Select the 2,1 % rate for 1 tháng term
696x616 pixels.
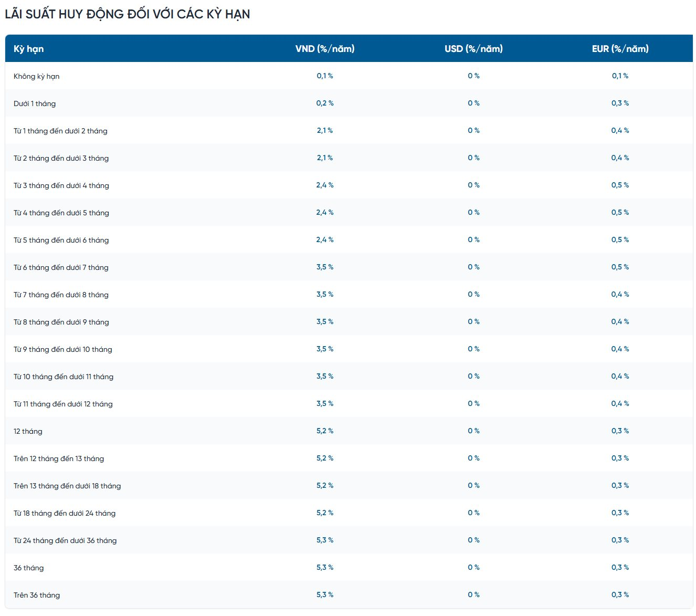(325, 130)
